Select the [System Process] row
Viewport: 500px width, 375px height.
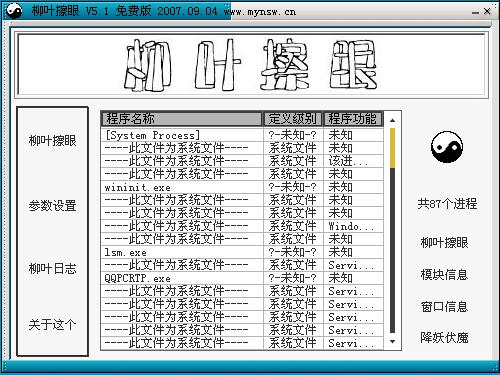click(242, 135)
